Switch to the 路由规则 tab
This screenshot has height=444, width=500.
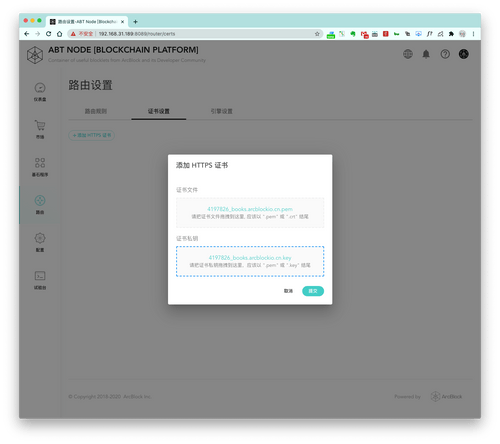click(x=96, y=111)
